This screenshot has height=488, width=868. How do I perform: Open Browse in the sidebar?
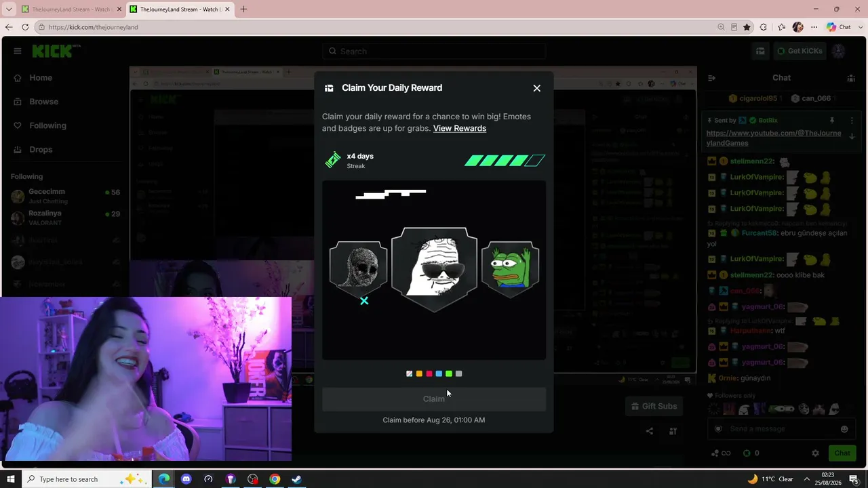(43, 102)
